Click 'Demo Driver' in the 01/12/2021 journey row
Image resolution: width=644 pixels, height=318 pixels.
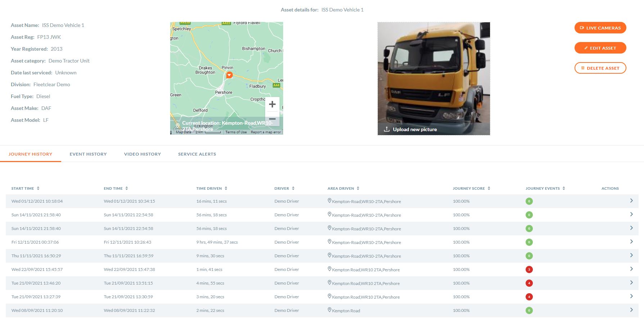287,201
